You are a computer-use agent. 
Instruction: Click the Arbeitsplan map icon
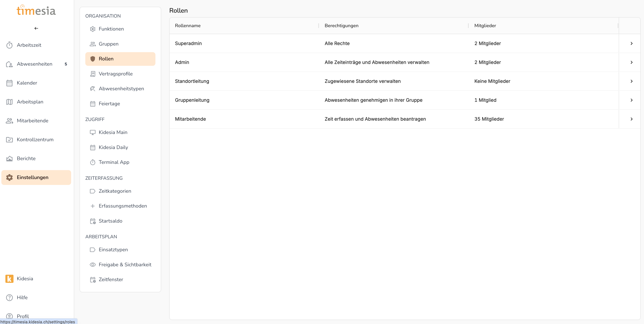coord(9,102)
